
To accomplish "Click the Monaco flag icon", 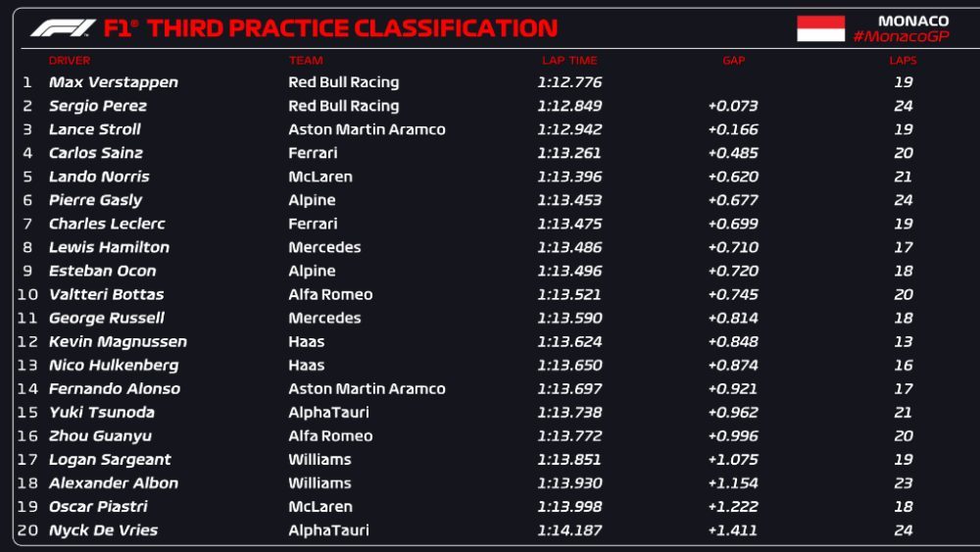I will pos(820,28).
